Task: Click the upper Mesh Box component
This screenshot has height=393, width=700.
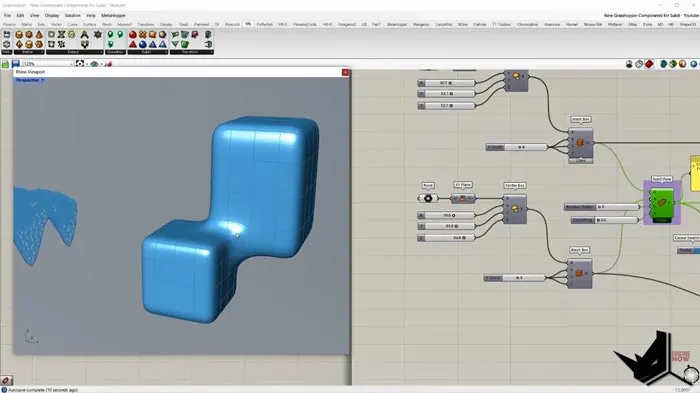Action: point(580,143)
